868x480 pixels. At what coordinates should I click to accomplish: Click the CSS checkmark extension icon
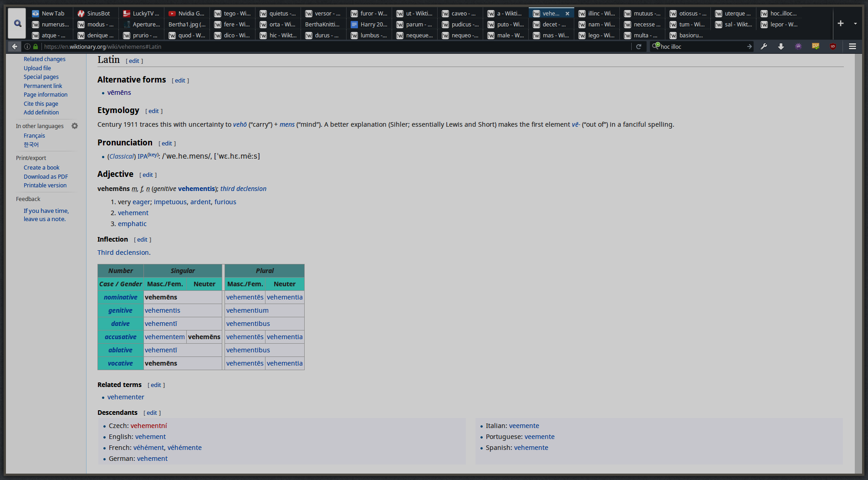[816, 46]
